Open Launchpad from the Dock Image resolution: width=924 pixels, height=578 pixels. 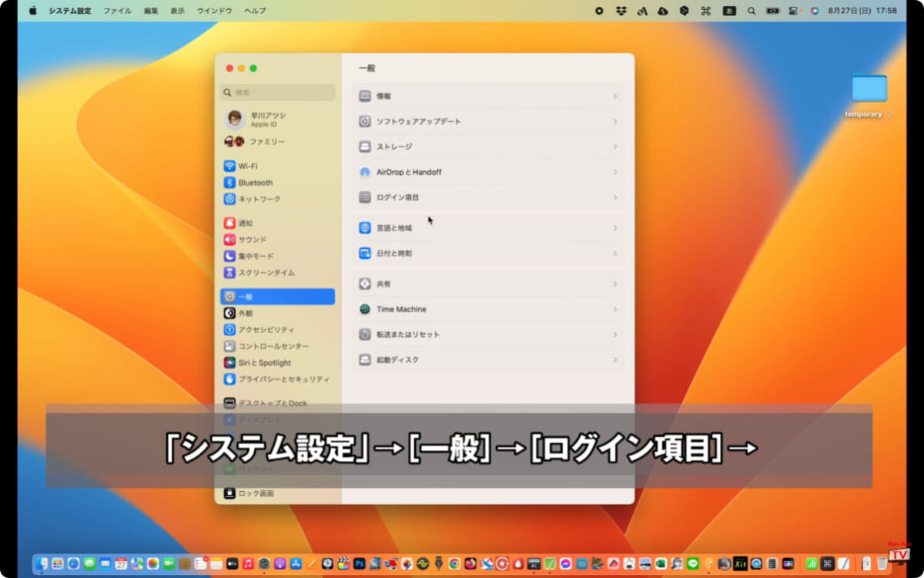pyautogui.click(x=58, y=563)
